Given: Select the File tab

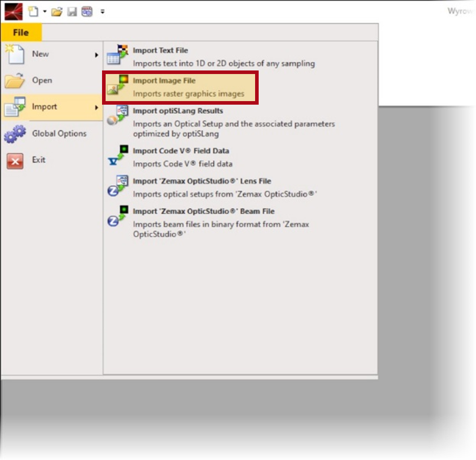Looking at the screenshot, I should [x=21, y=33].
